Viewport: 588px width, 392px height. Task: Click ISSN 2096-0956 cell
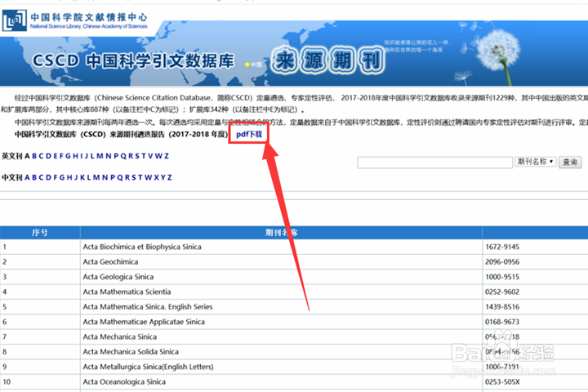click(502, 262)
